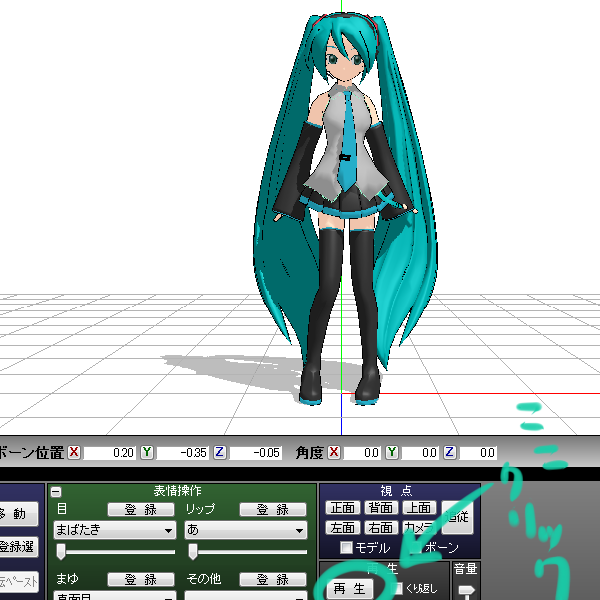This screenshot has height=600, width=600.
Task: Switch view to 正面 front
Action: pos(343,508)
